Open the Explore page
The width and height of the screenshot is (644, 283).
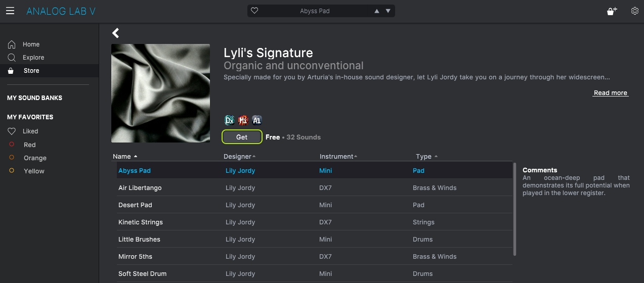(x=33, y=58)
